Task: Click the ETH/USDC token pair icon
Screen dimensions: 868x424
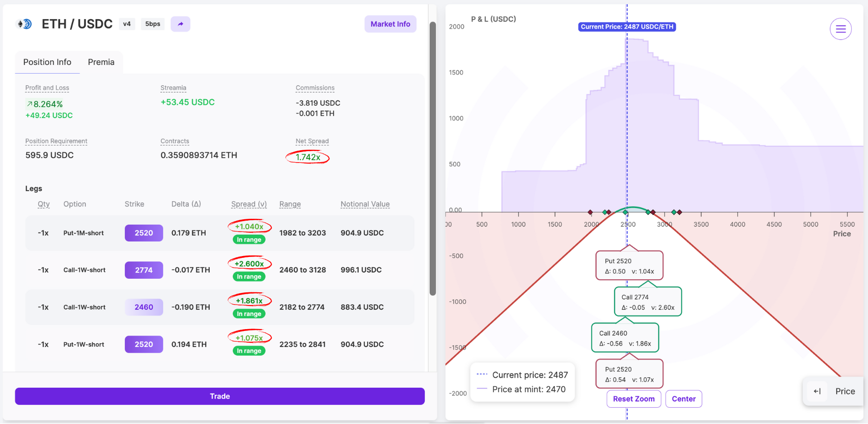Action: click(x=24, y=24)
